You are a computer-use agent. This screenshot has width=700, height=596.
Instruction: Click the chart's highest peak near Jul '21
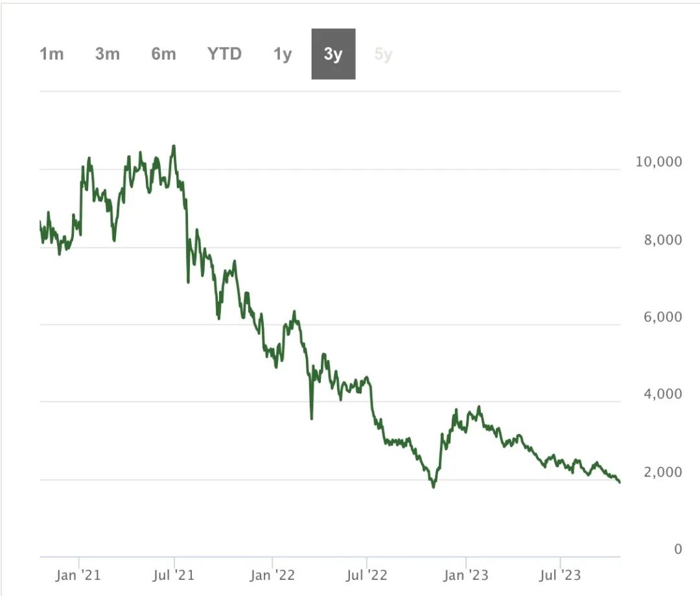click(174, 146)
